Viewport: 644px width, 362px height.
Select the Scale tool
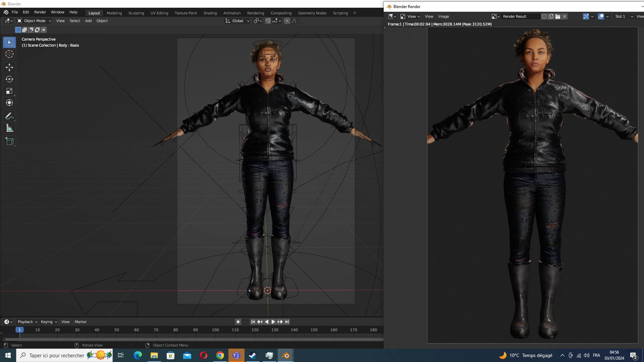click(x=9, y=91)
